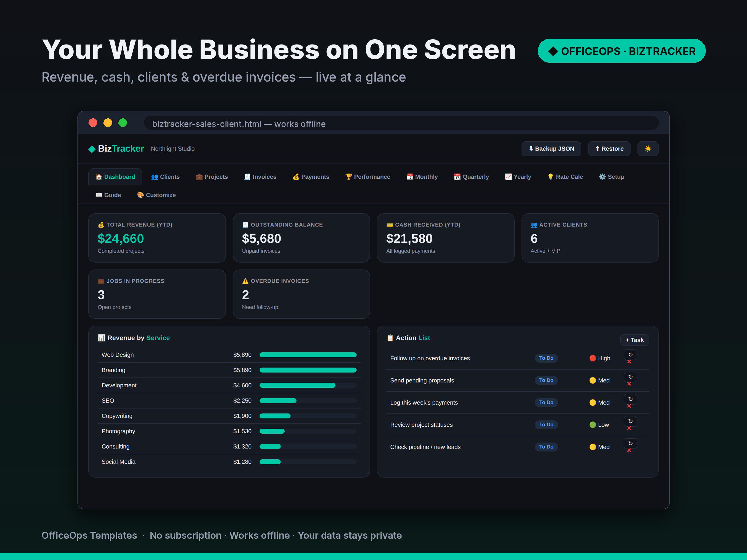This screenshot has height=560, width=747.
Task: Open the Dashboard tab
Action: pos(115,176)
